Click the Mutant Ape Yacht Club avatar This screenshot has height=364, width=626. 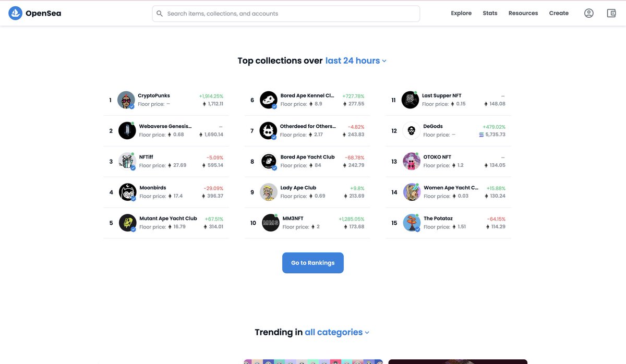(128, 223)
